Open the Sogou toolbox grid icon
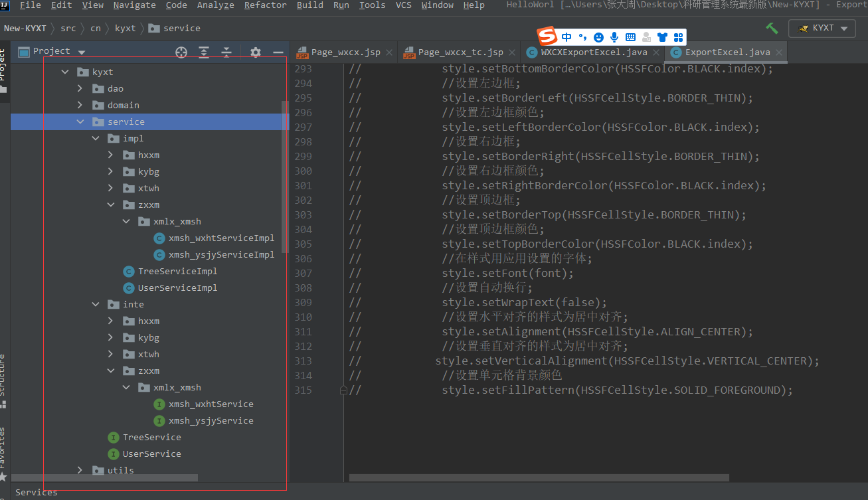Image resolution: width=868 pixels, height=500 pixels. coord(678,37)
